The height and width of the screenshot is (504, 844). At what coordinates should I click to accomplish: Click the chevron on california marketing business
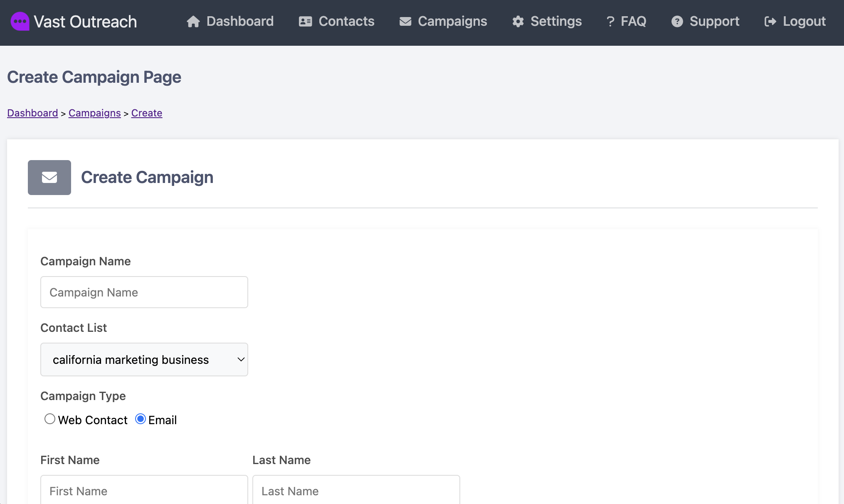241,360
